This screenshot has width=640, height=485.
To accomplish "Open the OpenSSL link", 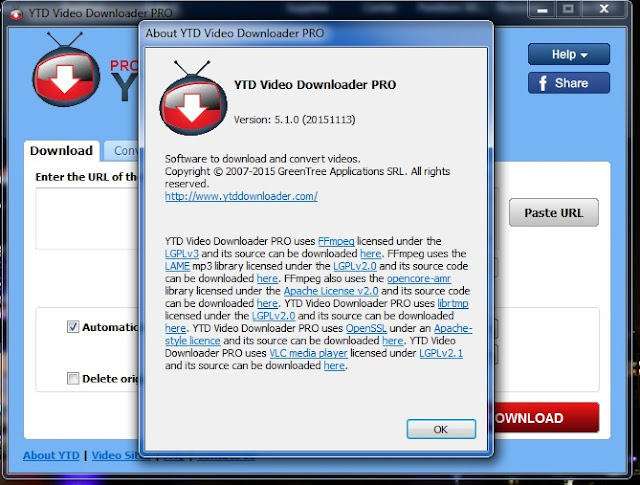I will pyautogui.click(x=366, y=328).
